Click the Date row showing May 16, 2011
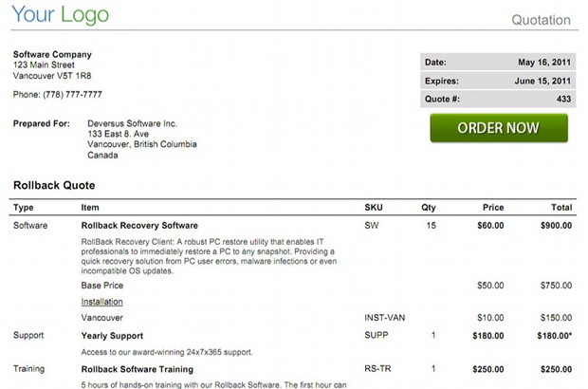This screenshot has height=389, width=588. (x=497, y=63)
